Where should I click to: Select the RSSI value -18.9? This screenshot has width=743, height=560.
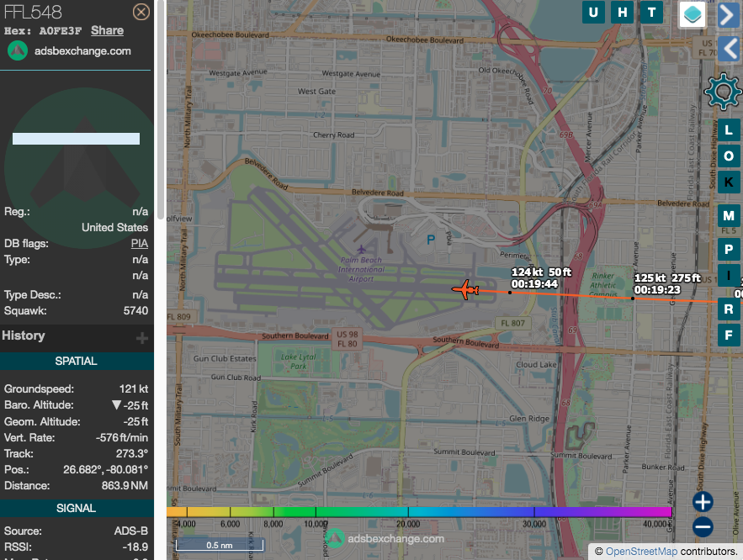[135, 547]
